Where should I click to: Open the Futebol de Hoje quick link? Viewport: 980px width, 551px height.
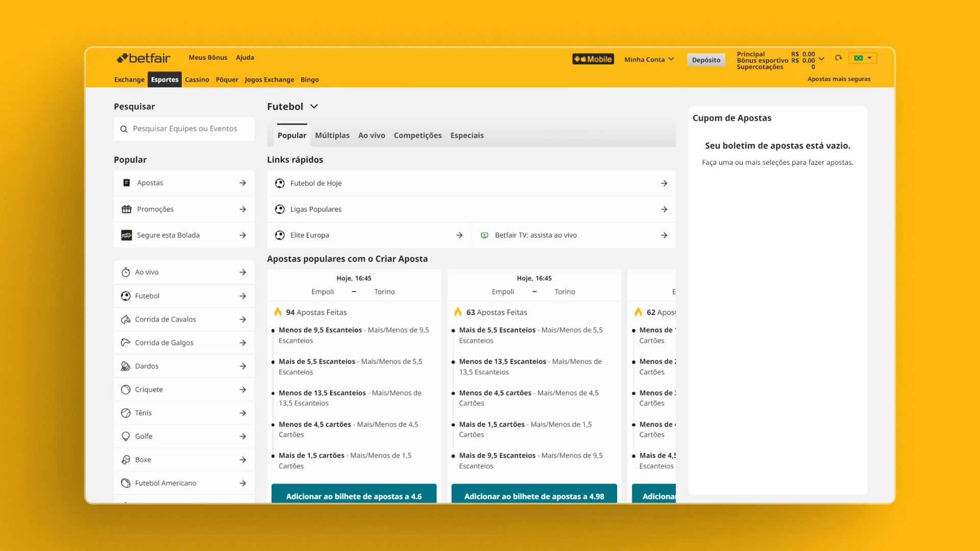click(471, 183)
